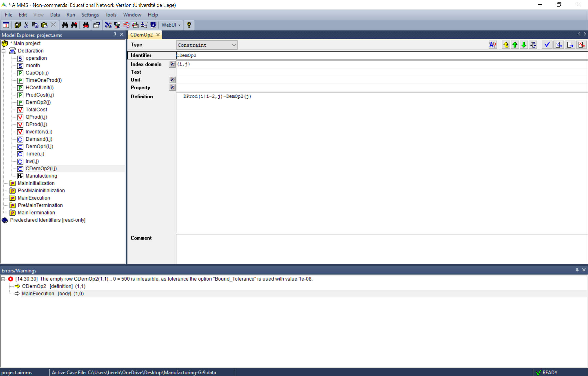Click the attribute form icon in the toolbar
This screenshot has width=588, height=376.
pos(97,25)
